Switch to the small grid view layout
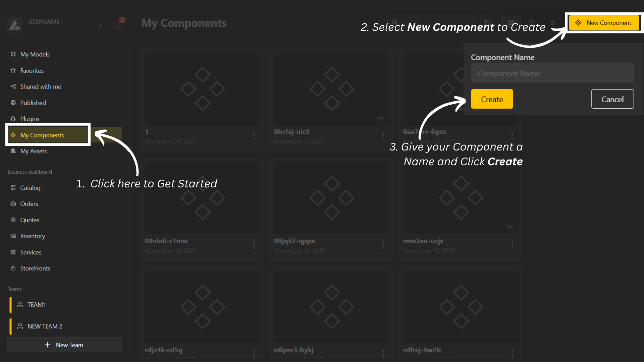644x362 pixels. pos(532,23)
